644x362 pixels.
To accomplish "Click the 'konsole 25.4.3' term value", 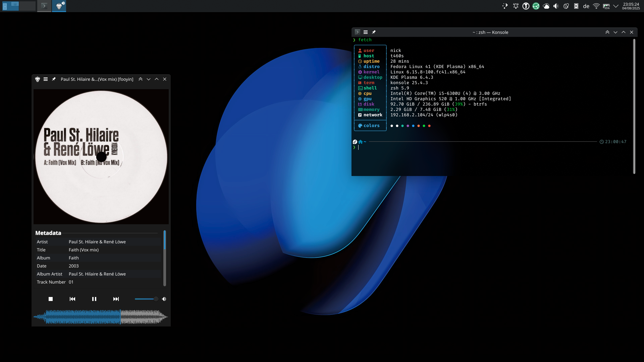I will click(409, 83).
